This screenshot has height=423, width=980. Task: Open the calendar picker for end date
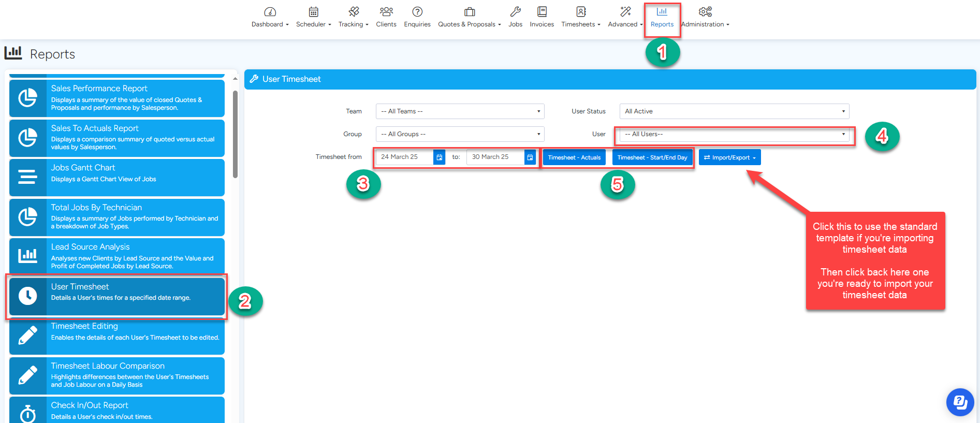[530, 157]
